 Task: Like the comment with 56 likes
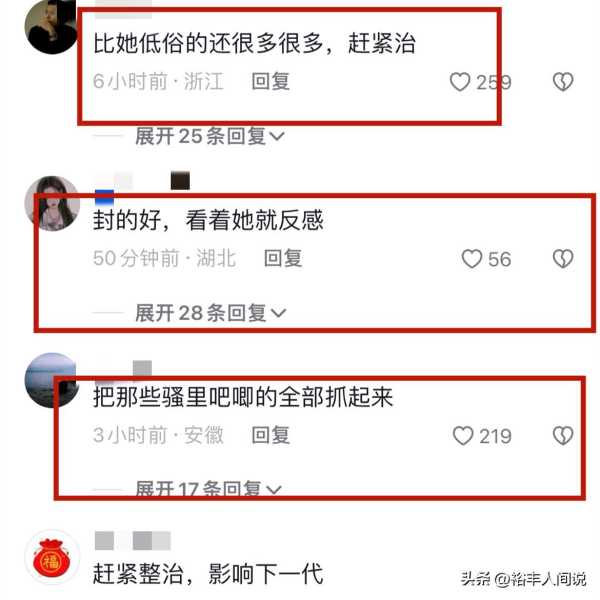click(x=471, y=259)
